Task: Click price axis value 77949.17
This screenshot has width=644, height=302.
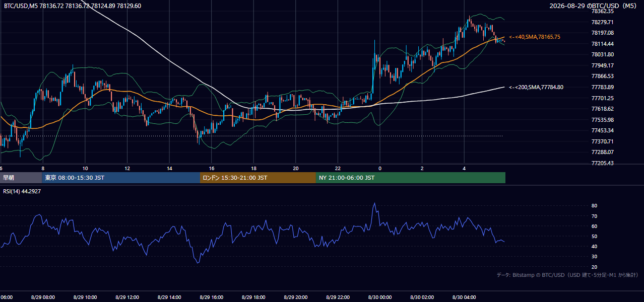Action: click(602, 65)
